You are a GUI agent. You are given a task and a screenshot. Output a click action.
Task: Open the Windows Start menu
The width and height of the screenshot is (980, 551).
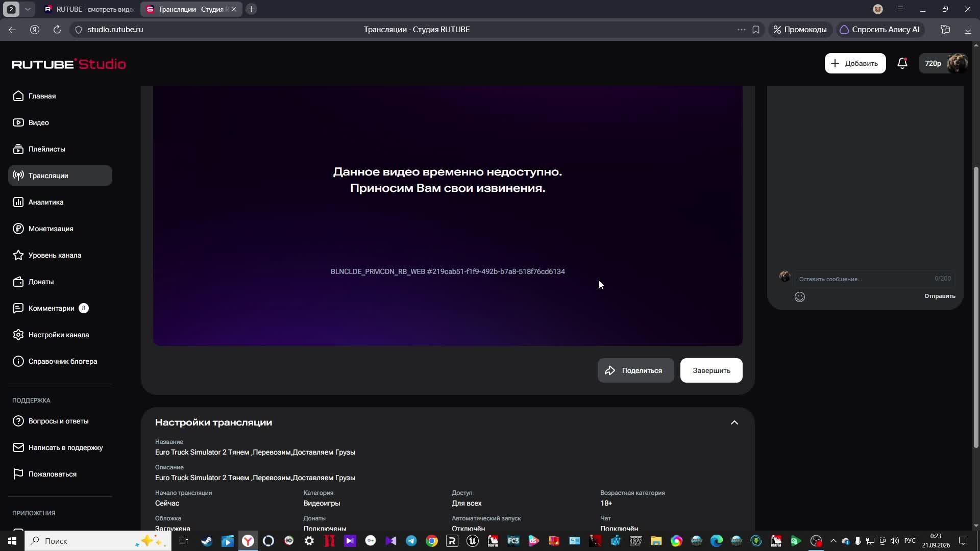click(x=12, y=541)
